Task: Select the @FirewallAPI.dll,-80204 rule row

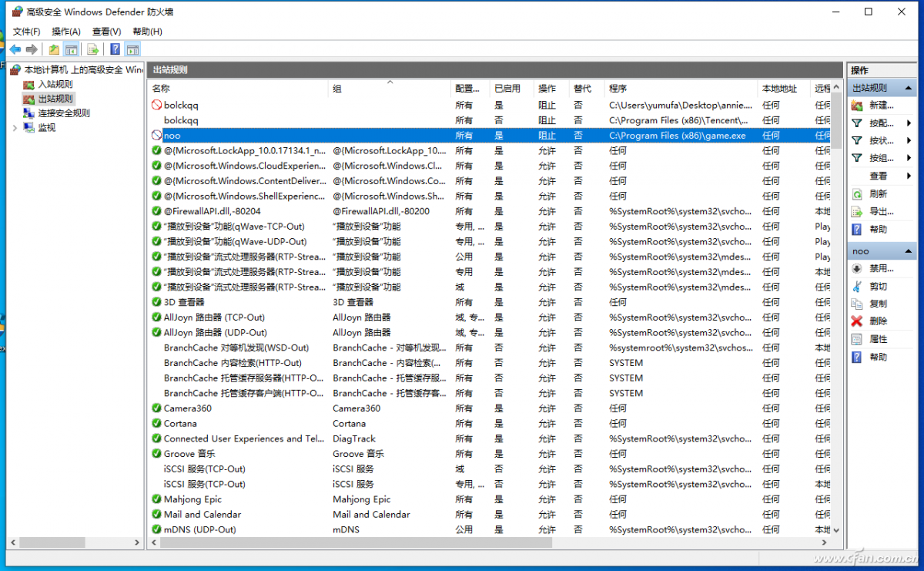Action: pos(490,211)
